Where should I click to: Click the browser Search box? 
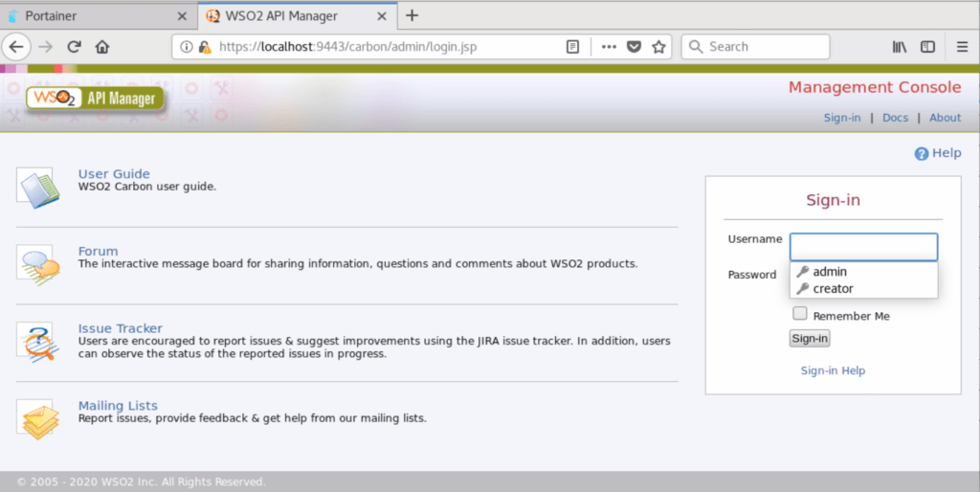click(x=756, y=47)
